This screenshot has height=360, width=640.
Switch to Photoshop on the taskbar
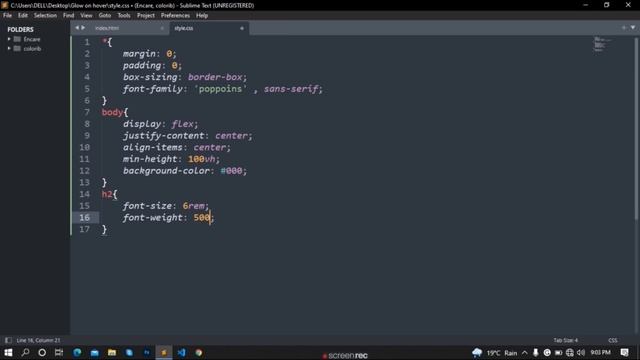coord(147,352)
